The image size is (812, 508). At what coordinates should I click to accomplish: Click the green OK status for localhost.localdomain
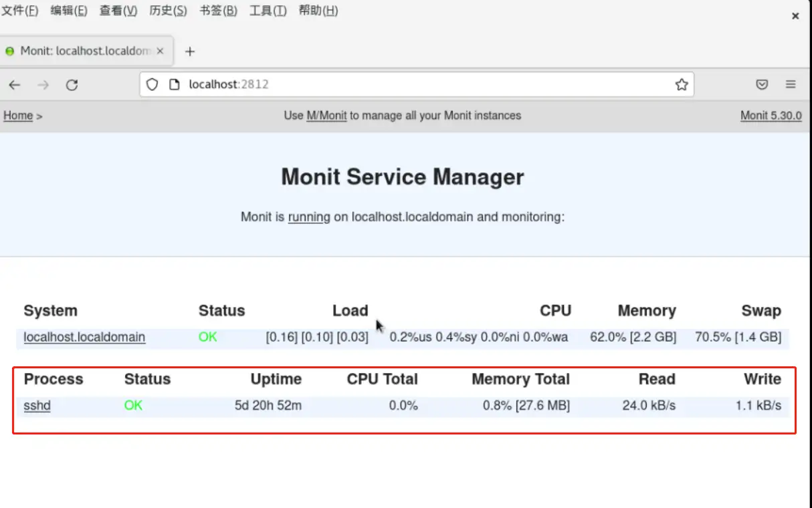point(208,337)
